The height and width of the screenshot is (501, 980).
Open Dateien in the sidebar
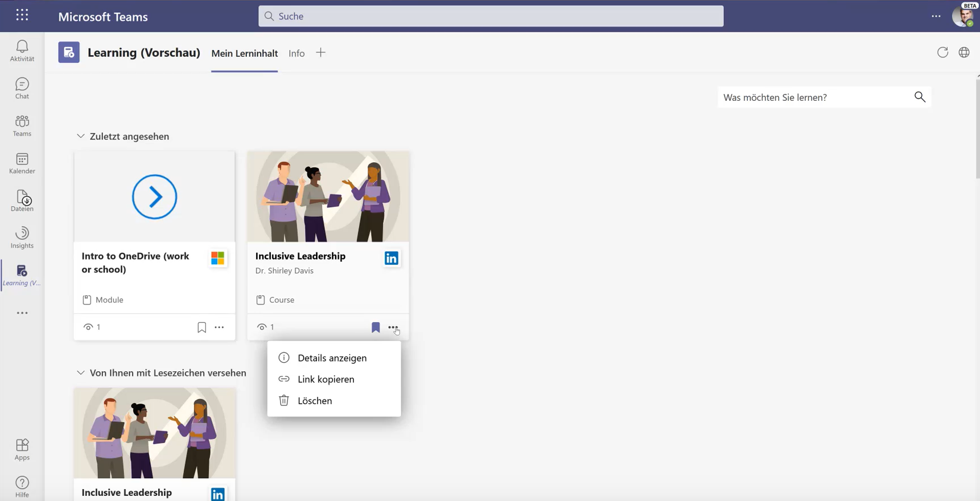pos(22,201)
